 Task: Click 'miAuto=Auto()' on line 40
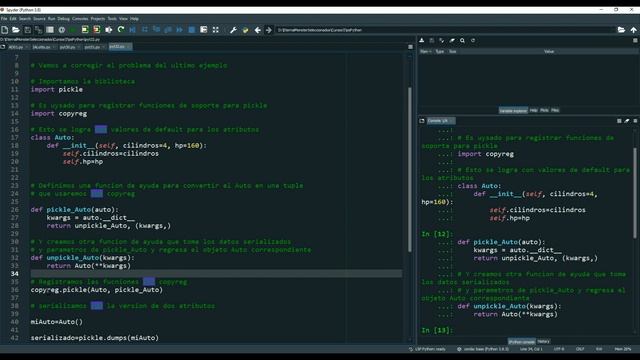point(57,322)
